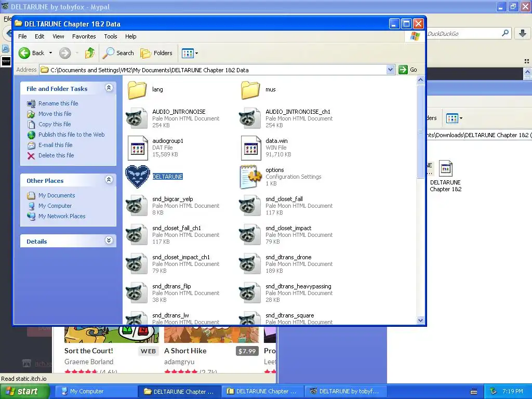The width and height of the screenshot is (532, 399).
Task: Go up one folder level
Action: (x=90, y=53)
